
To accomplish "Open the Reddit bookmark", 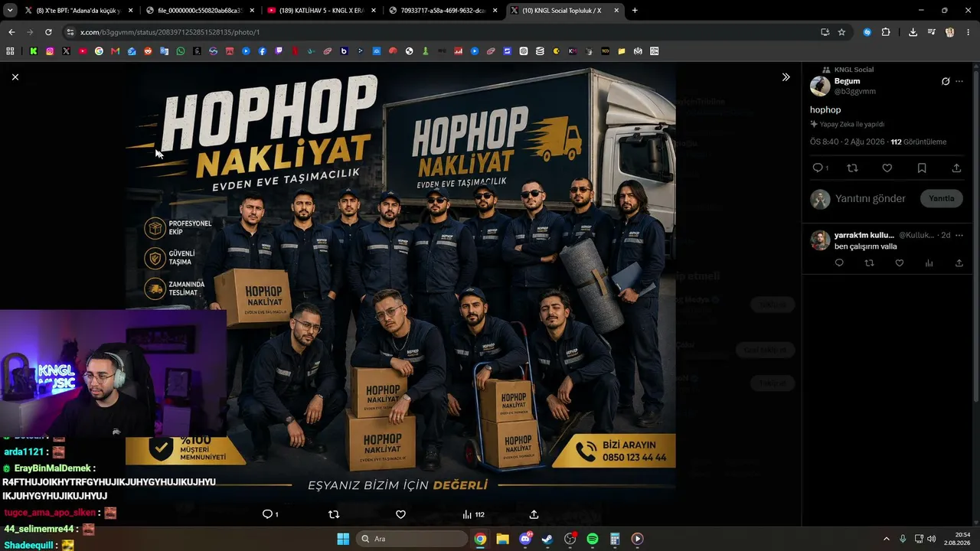I will click(x=148, y=51).
